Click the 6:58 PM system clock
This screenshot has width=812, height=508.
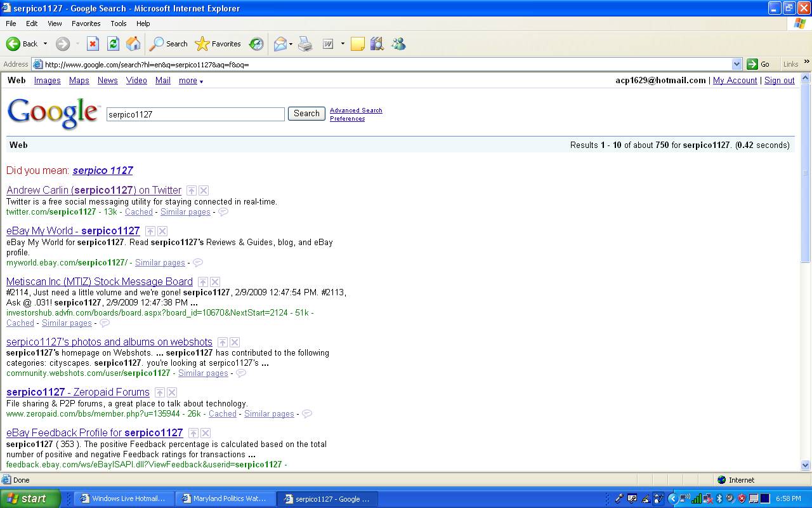click(788, 499)
